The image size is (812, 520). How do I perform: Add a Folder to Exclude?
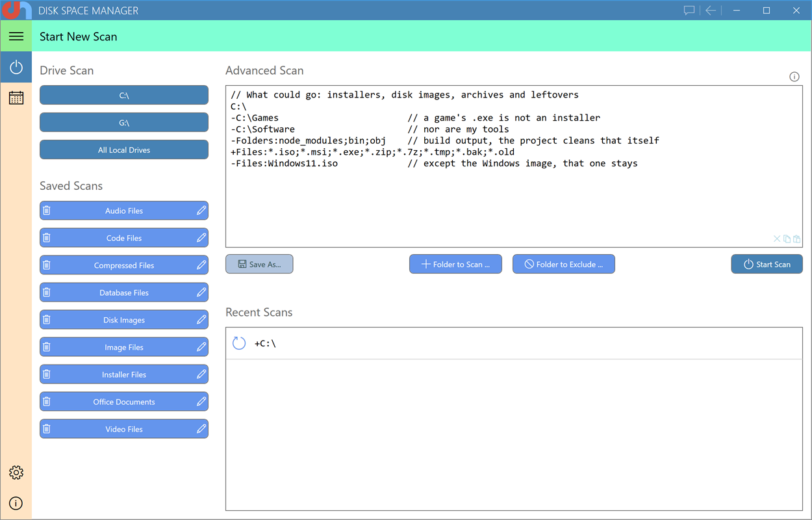coord(564,264)
